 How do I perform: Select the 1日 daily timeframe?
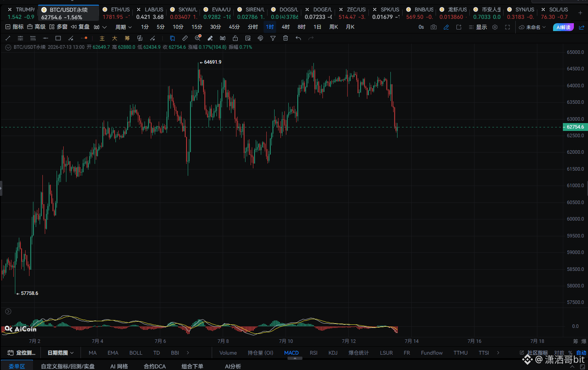317,27
